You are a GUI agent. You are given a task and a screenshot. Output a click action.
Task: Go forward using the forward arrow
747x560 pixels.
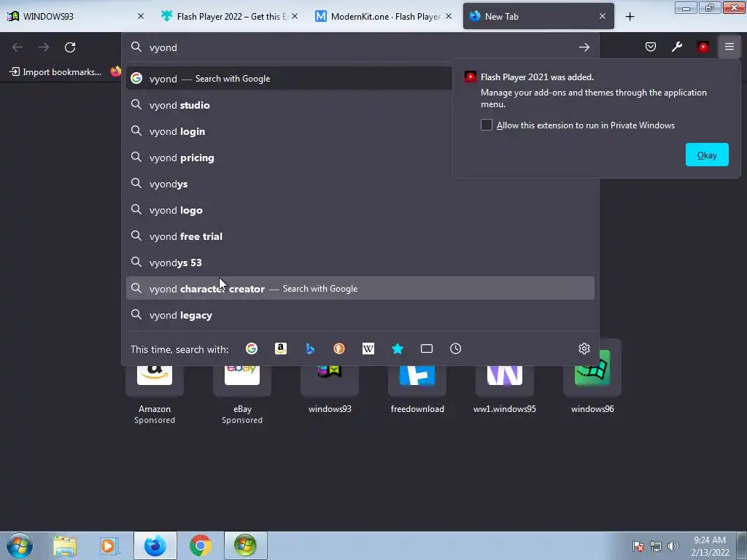point(44,47)
